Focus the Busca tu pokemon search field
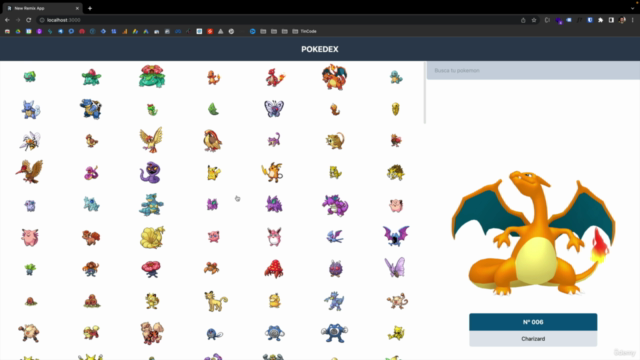Image resolution: width=640 pixels, height=360 pixels. pyautogui.click(x=533, y=71)
